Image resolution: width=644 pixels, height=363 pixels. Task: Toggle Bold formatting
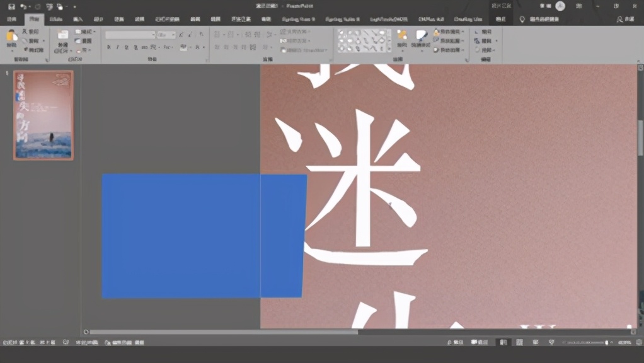pyautogui.click(x=109, y=48)
